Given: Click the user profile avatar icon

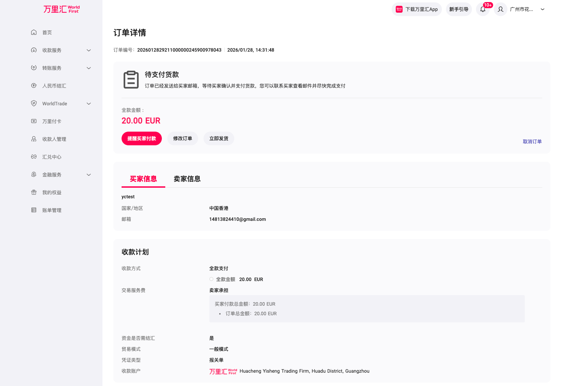Looking at the screenshot, I should coord(500,10).
